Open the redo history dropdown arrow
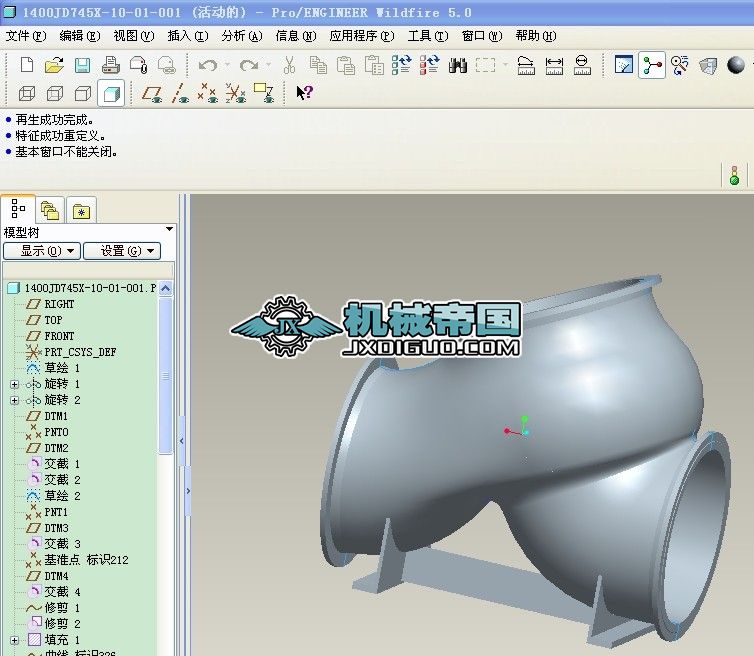Viewport: 754px width, 656px height. pyautogui.click(x=268, y=64)
